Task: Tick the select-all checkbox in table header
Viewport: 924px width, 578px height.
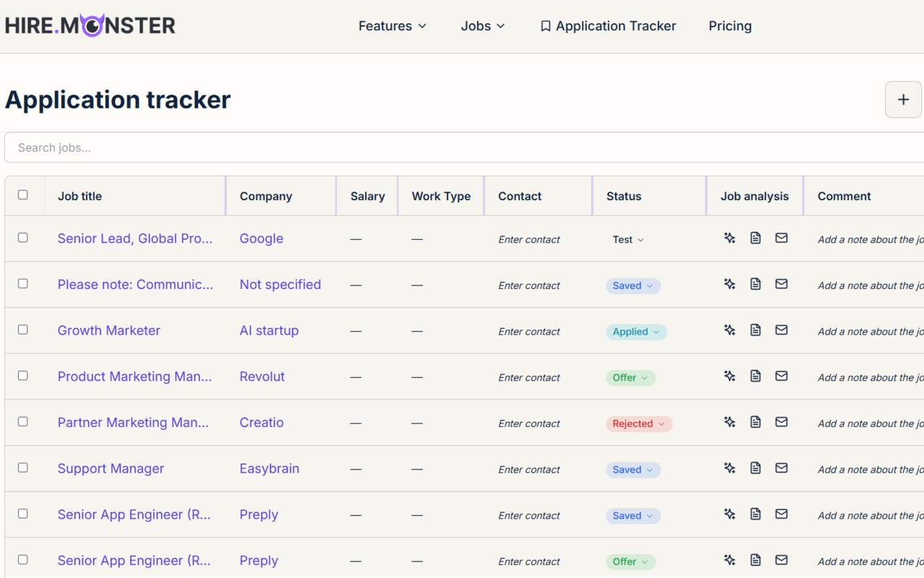Action: (23, 195)
